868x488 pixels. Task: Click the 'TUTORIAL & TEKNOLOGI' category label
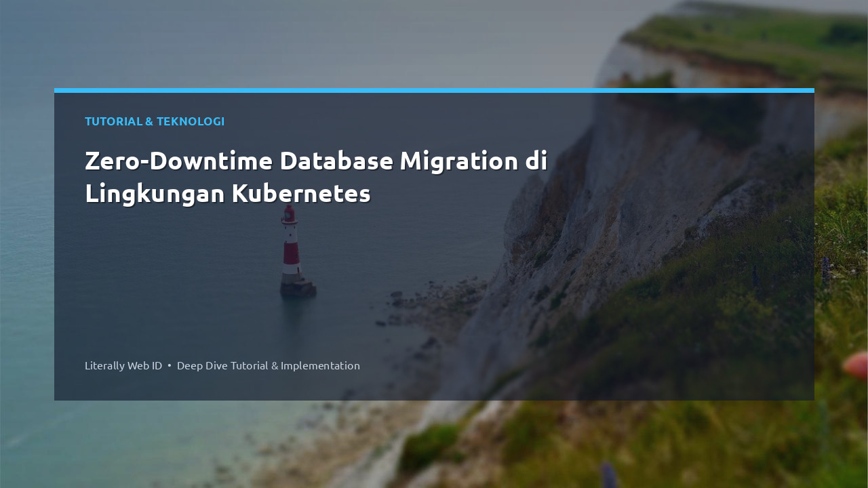[155, 121]
